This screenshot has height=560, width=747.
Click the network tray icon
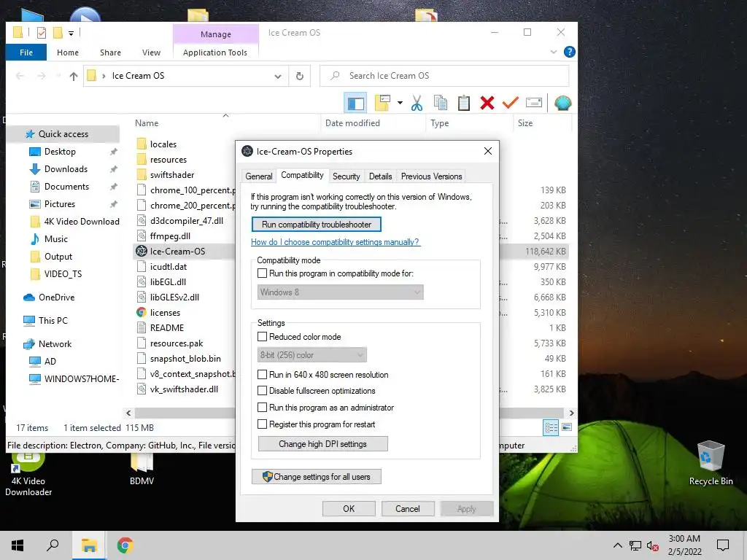[x=635, y=545]
